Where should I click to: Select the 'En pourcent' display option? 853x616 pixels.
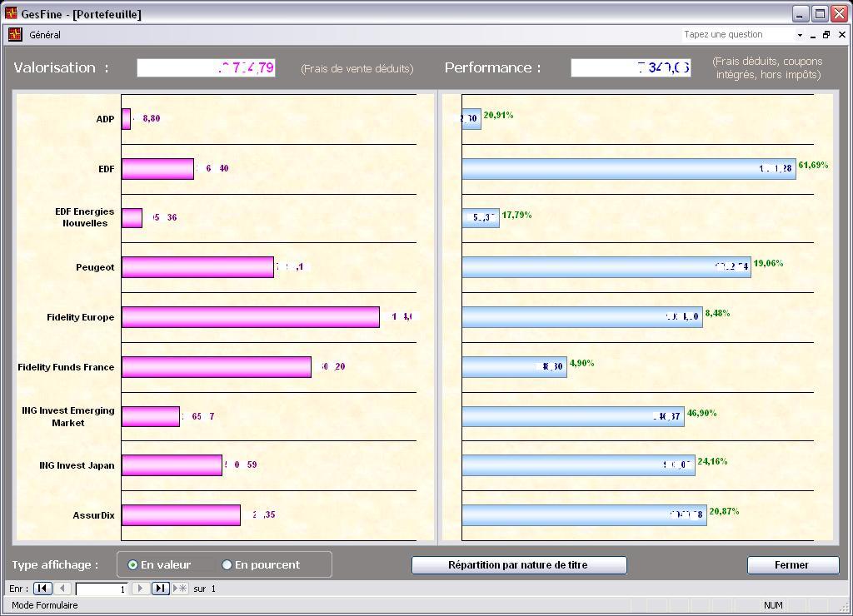261,565
